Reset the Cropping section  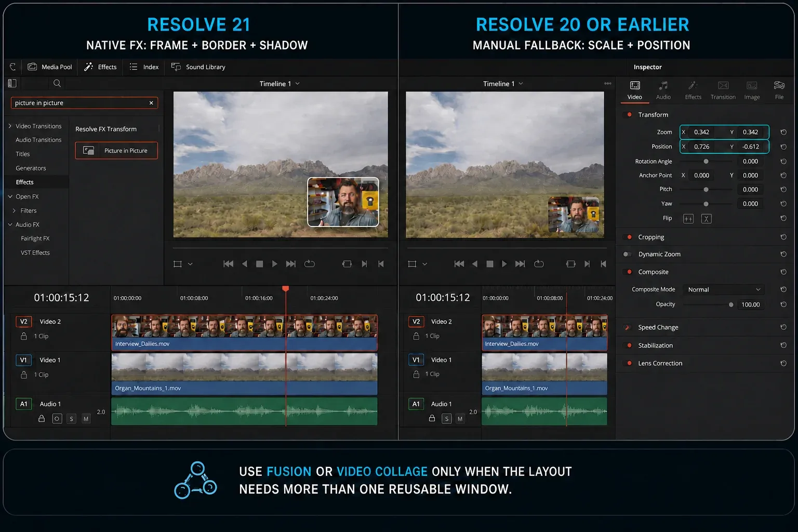783,237
